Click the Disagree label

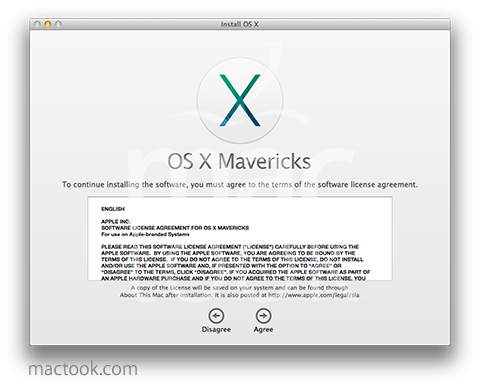pos(216,329)
